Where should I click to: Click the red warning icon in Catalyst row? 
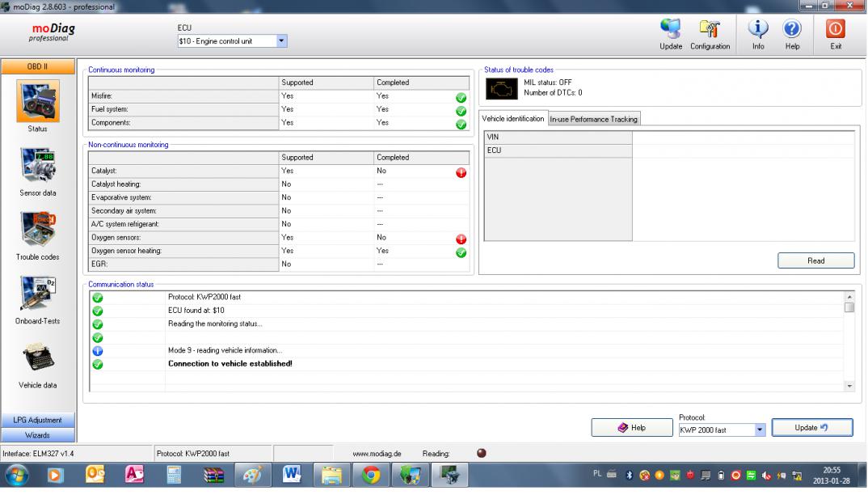click(461, 172)
